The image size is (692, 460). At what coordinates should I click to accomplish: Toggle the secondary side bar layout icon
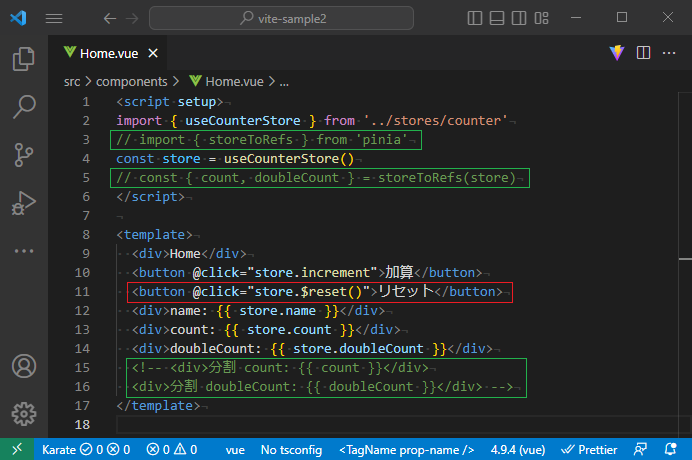point(519,18)
